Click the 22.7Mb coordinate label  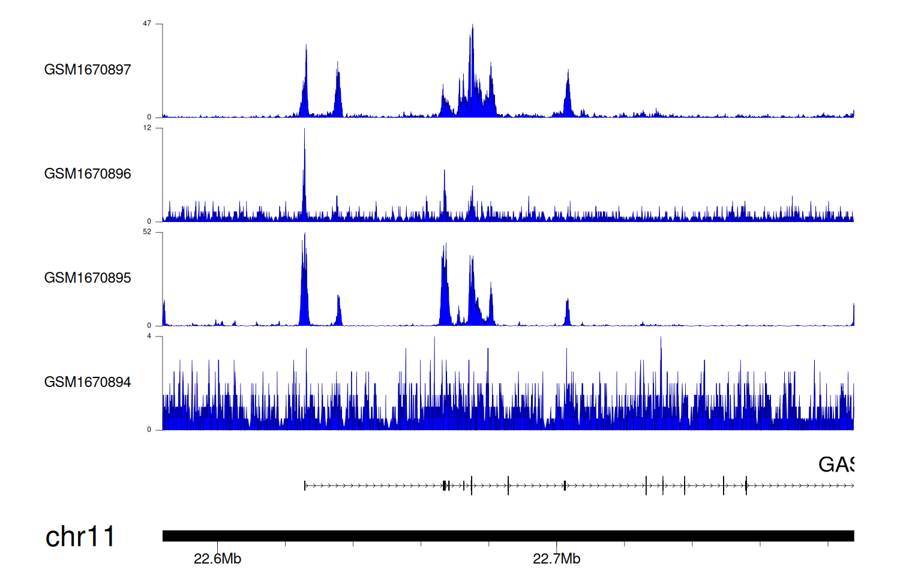pyautogui.click(x=556, y=559)
